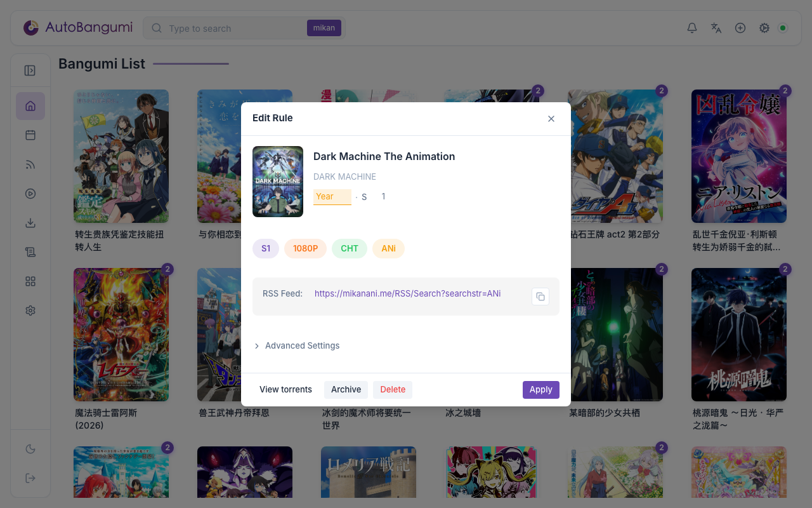Click the 某暗部的少女共栖 title

pos(605,413)
